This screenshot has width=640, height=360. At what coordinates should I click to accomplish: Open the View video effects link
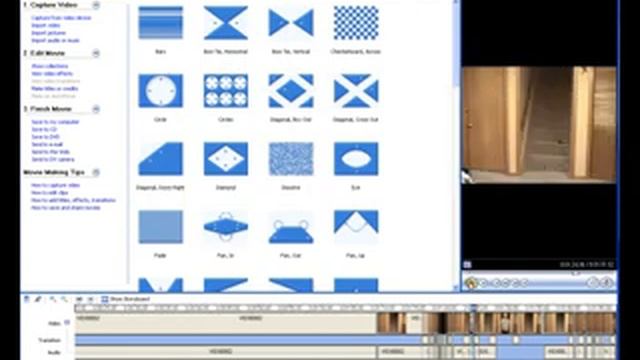click(x=52, y=73)
